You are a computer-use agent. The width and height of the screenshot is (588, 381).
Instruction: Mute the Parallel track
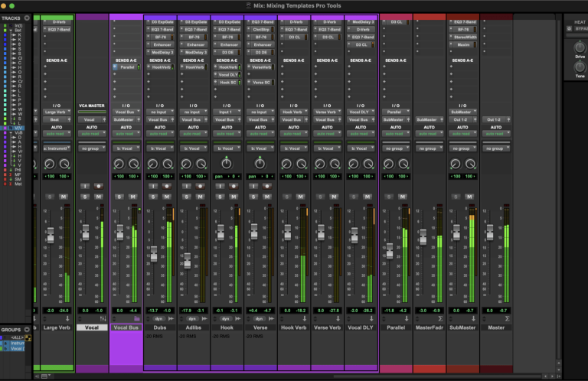(x=403, y=197)
